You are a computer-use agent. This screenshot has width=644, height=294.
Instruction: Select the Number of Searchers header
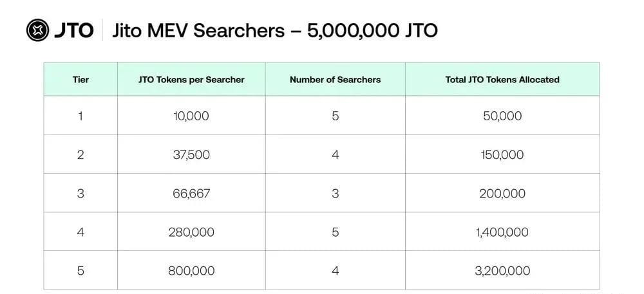coord(335,80)
